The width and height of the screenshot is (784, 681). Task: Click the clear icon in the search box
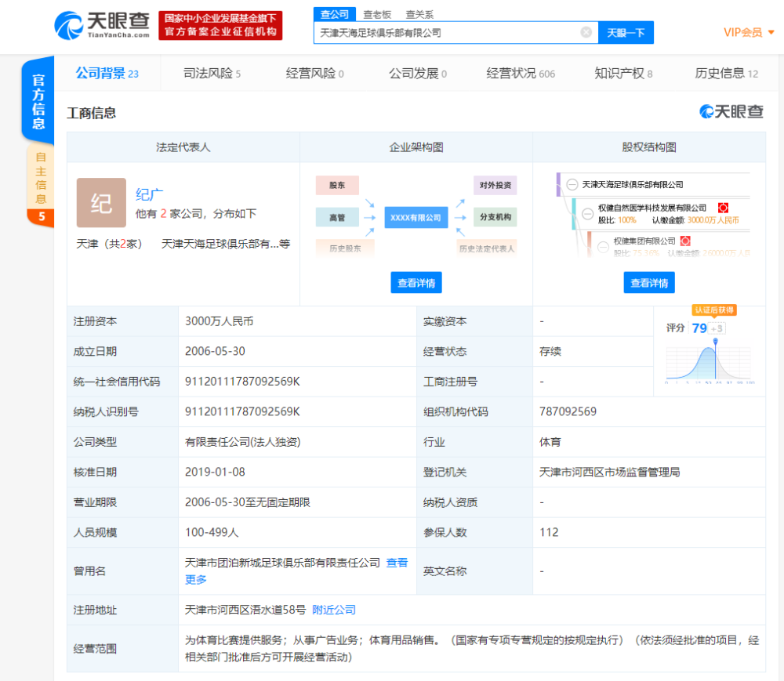pyautogui.click(x=585, y=32)
